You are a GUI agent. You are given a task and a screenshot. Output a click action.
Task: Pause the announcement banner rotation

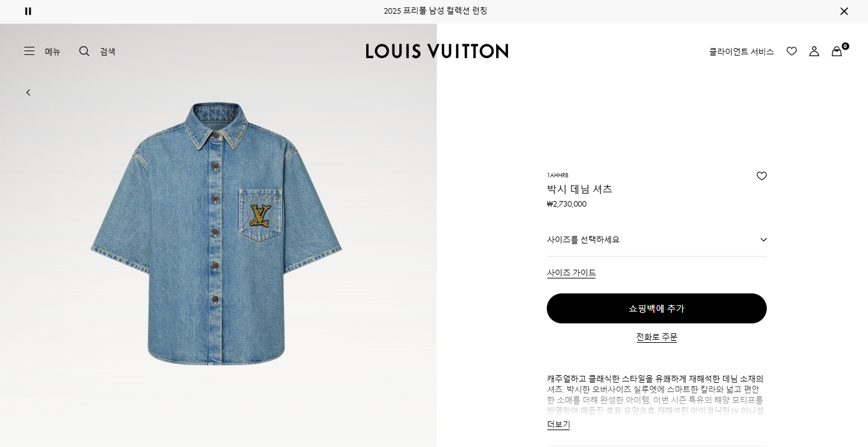[x=28, y=11]
